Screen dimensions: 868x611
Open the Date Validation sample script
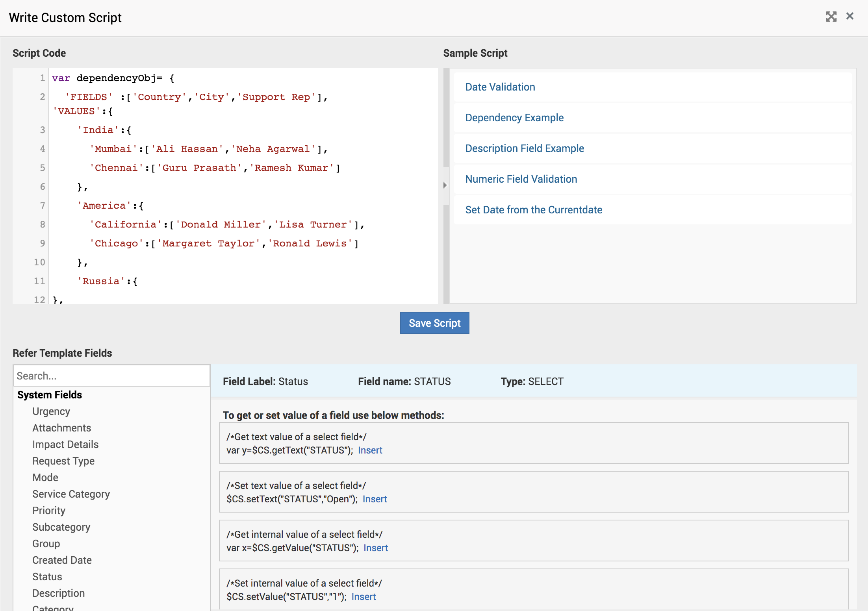click(x=500, y=87)
